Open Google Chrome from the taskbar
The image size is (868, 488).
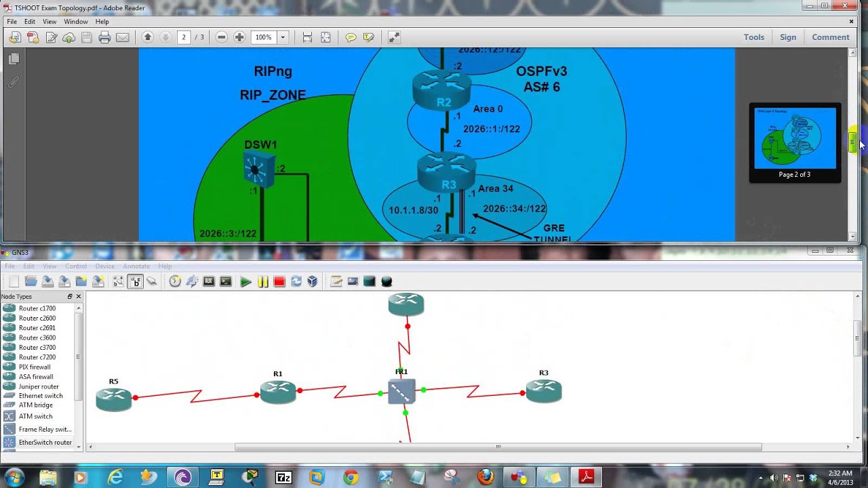pos(351,477)
